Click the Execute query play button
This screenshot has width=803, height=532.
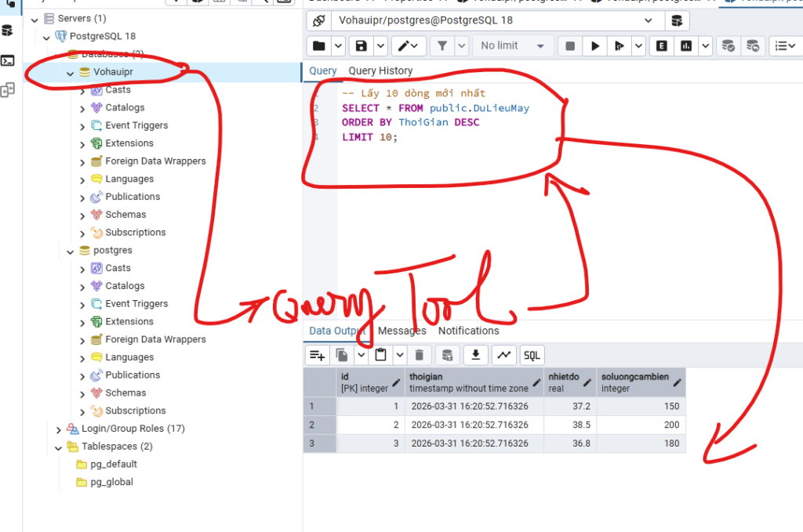pos(595,46)
